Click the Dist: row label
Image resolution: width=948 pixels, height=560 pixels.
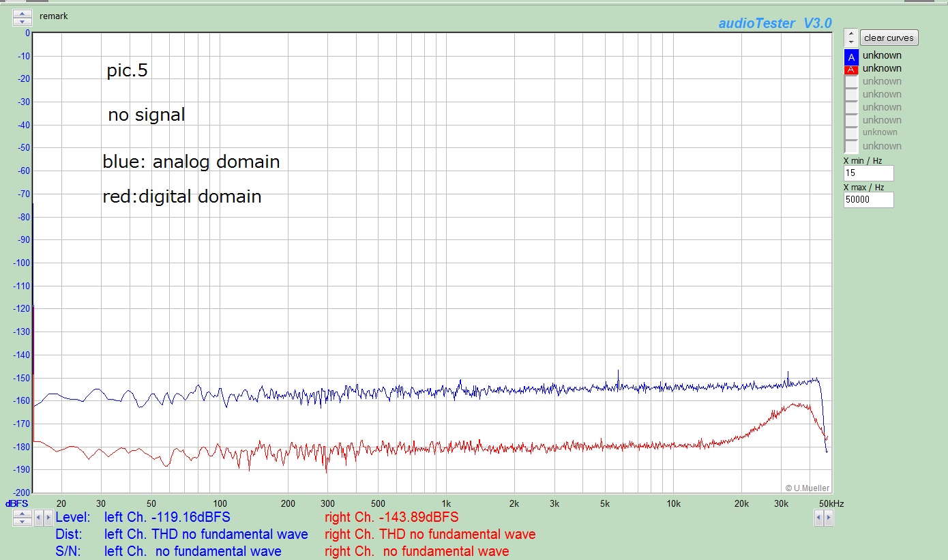tap(69, 534)
